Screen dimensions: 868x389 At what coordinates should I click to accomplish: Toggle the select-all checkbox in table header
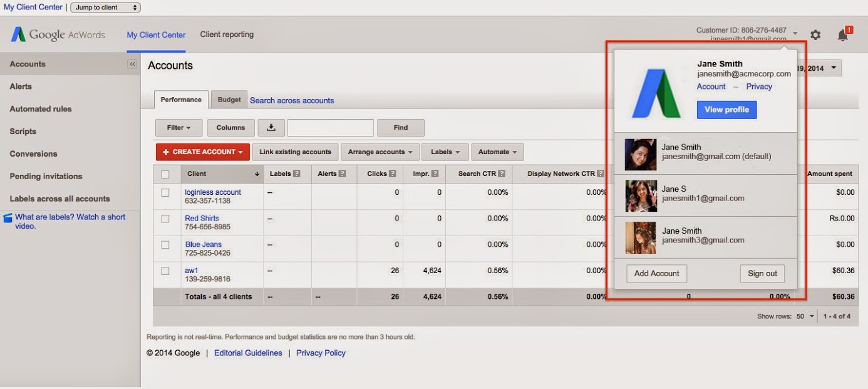coord(165,174)
